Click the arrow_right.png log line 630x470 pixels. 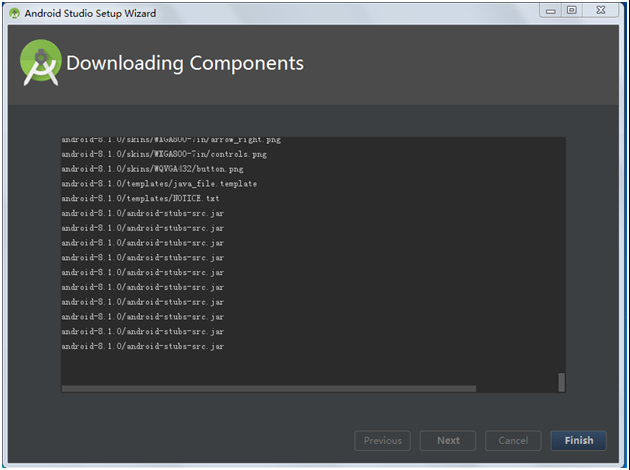point(171,140)
